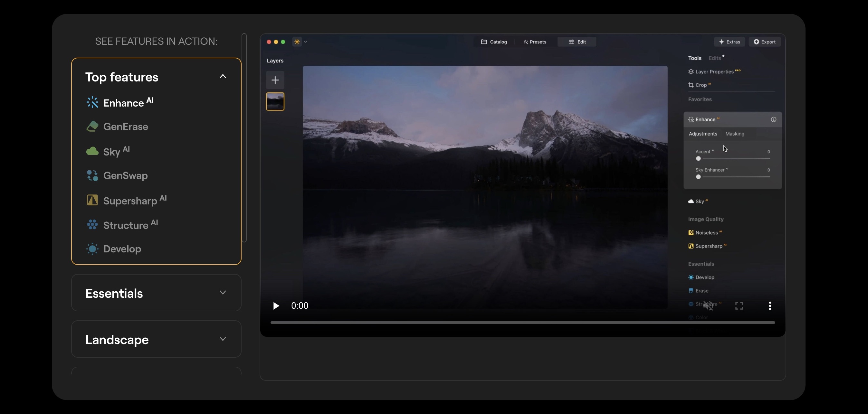Image resolution: width=868 pixels, height=414 pixels.
Task: Switch to Edit tab
Action: coord(577,42)
